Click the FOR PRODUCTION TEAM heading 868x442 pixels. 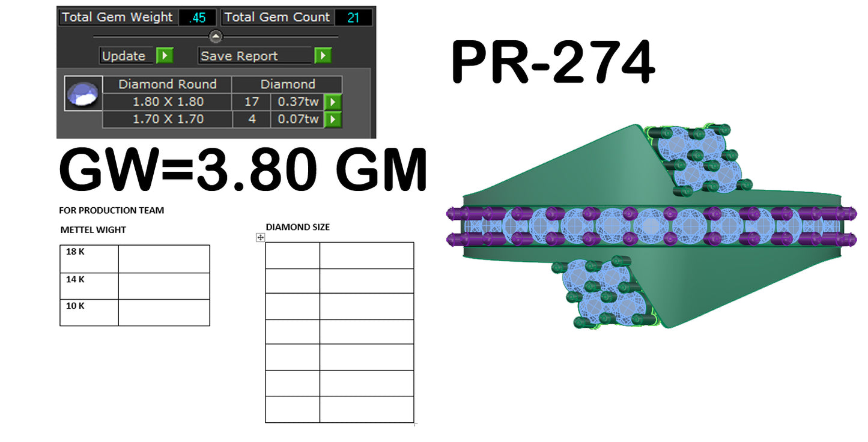(112, 211)
